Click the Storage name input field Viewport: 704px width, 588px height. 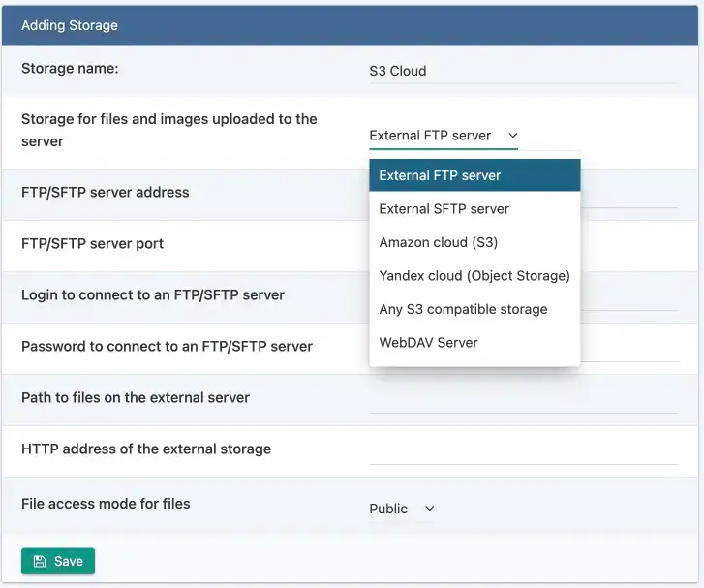point(523,71)
